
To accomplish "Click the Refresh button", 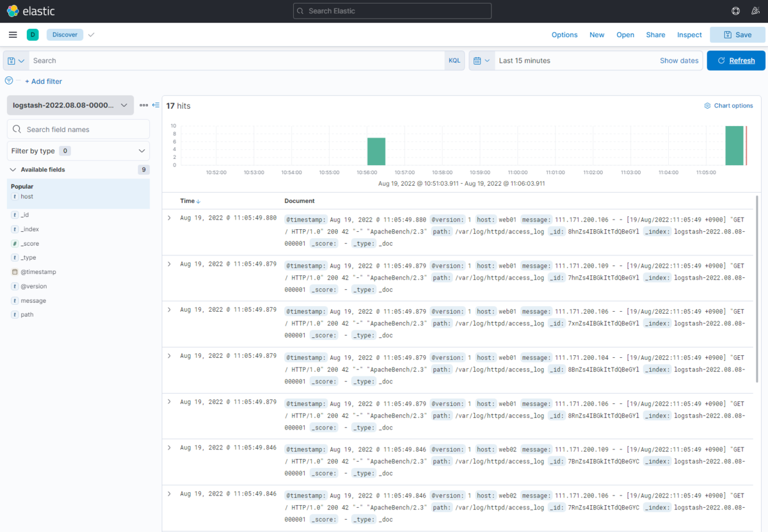I will coord(736,60).
